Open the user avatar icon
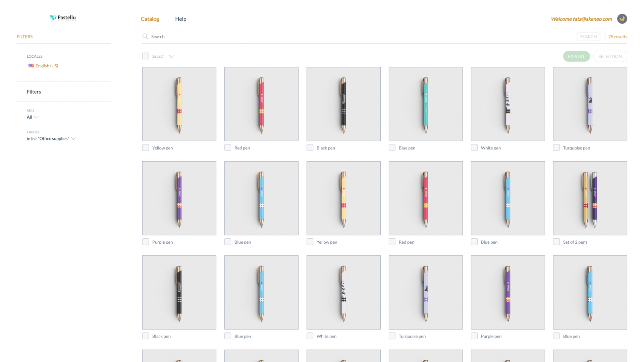644x362 pixels. point(622,19)
